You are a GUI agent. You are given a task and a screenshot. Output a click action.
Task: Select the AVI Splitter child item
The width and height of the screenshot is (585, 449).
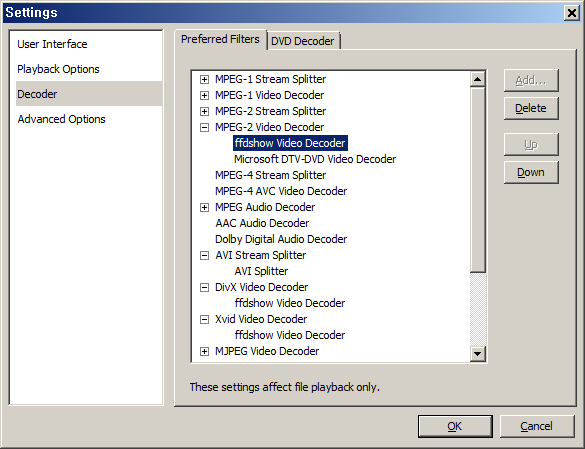click(261, 271)
